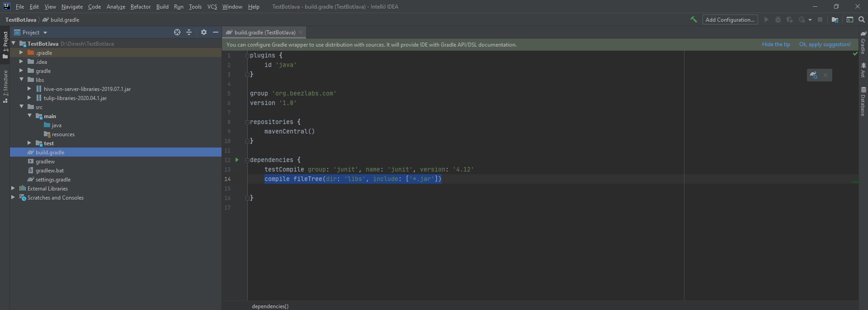The image size is (868, 310).
Task: Select the gradlew file in project tree
Action: tap(45, 161)
